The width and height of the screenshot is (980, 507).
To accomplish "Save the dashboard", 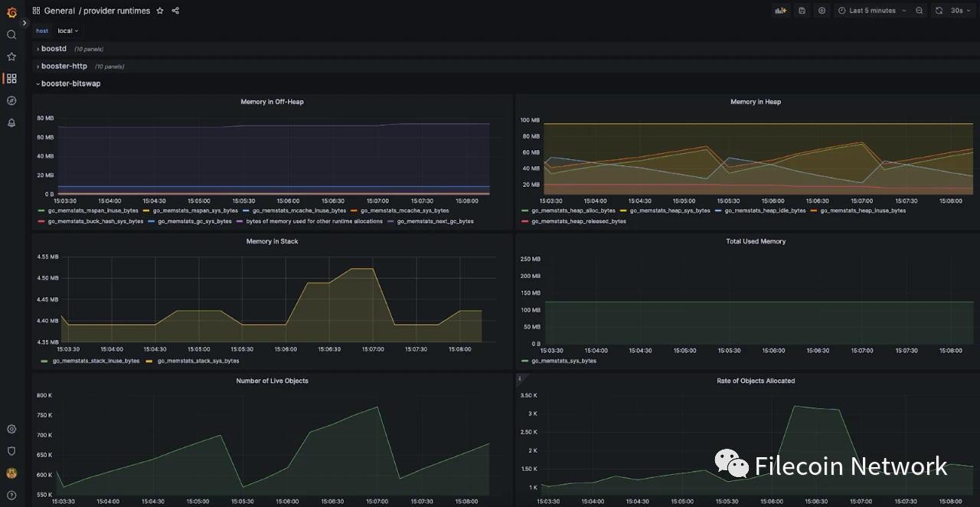I will click(x=802, y=11).
